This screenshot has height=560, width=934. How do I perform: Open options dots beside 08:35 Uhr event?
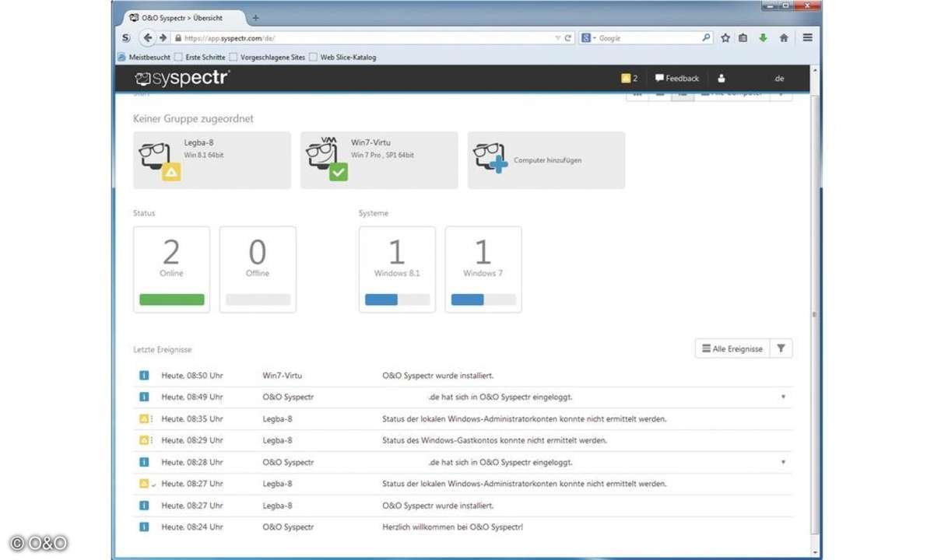pos(152,418)
